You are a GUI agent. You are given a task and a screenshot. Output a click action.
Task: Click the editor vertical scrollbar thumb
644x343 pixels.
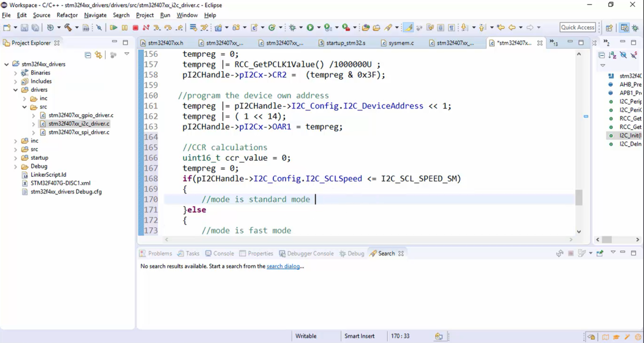click(x=579, y=197)
